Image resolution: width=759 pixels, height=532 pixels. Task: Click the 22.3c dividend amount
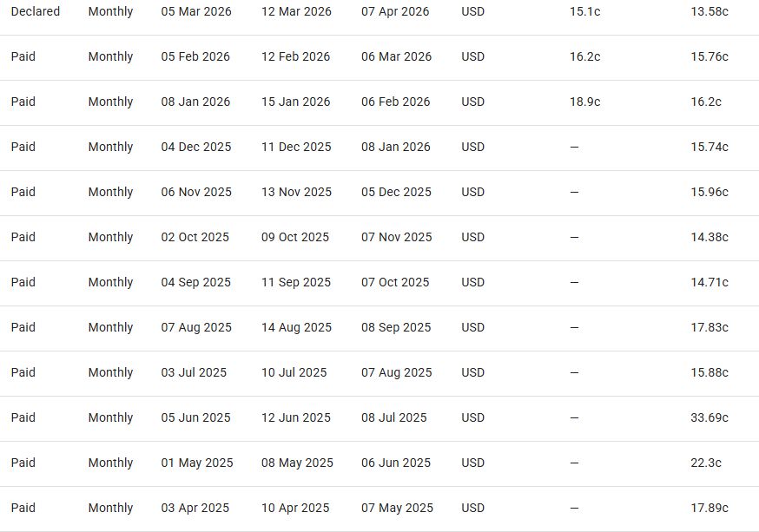(x=706, y=463)
